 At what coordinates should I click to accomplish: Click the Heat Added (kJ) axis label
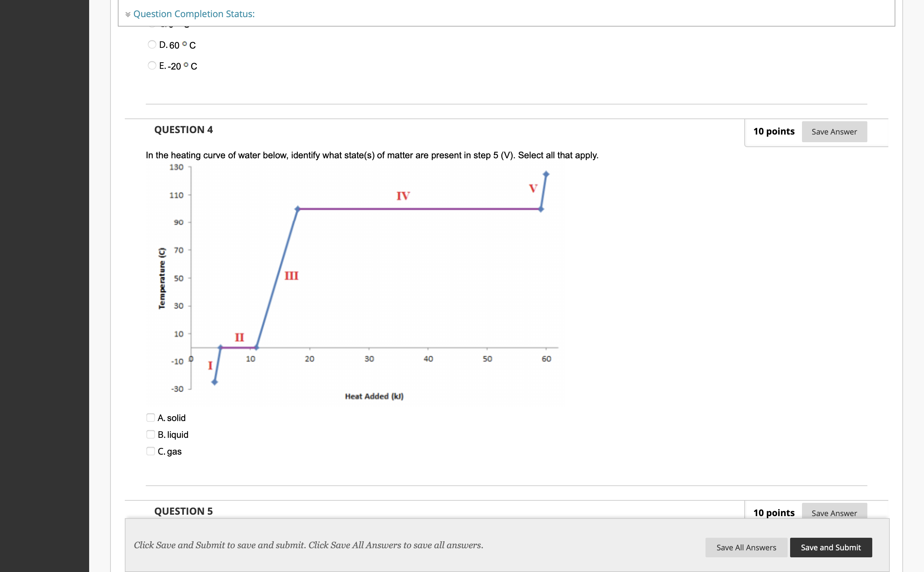tap(374, 396)
